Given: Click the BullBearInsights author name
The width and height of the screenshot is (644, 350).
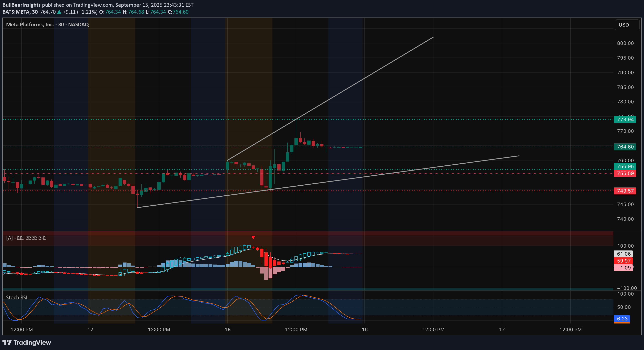Looking at the screenshot, I should (21, 5).
